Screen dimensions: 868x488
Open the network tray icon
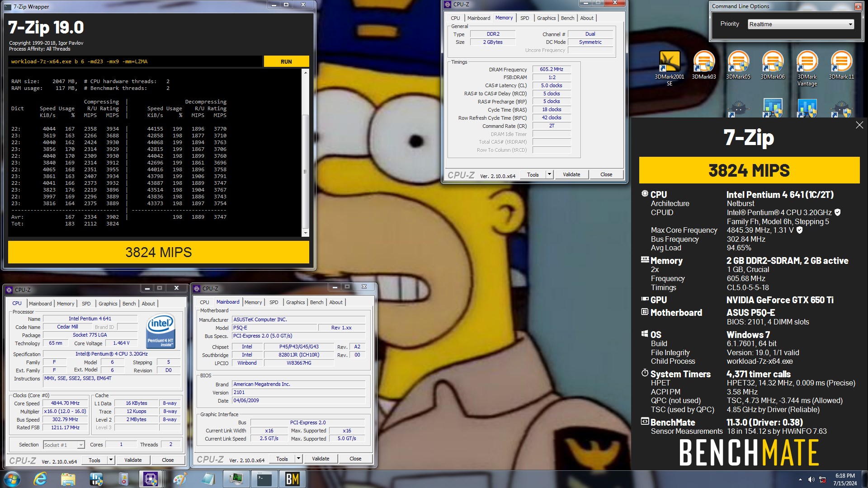pyautogui.click(x=822, y=479)
